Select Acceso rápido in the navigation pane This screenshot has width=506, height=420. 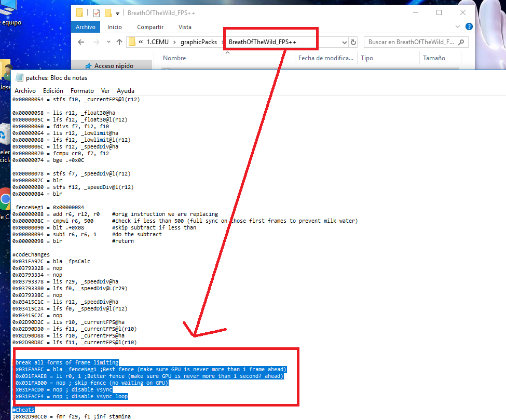pos(114,66)
